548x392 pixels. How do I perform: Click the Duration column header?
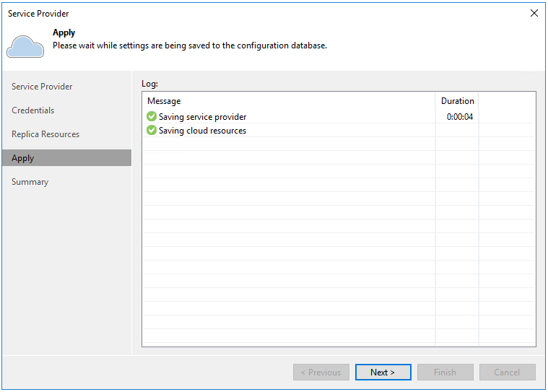click(457, 101)
